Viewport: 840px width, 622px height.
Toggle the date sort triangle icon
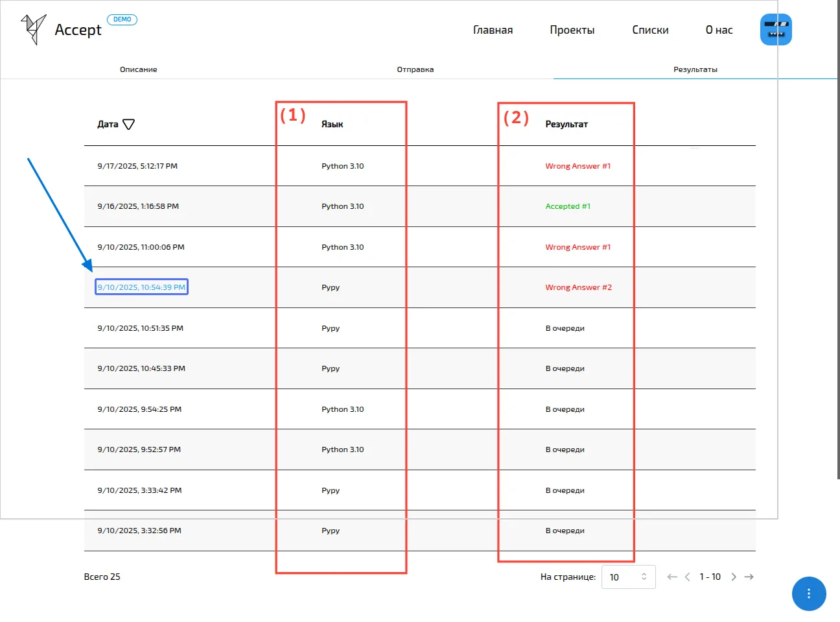pos(128,125)
